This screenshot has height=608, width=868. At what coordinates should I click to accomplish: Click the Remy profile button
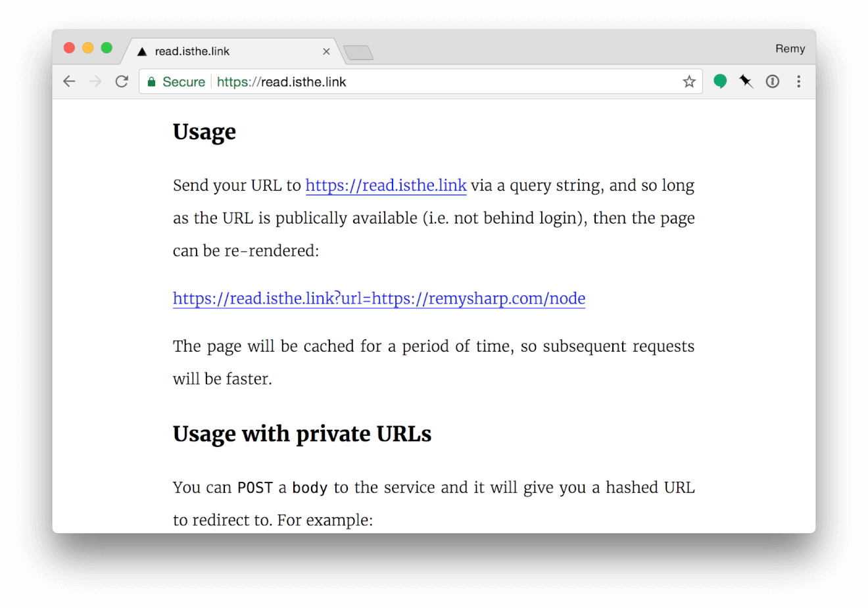coord(790,49)
